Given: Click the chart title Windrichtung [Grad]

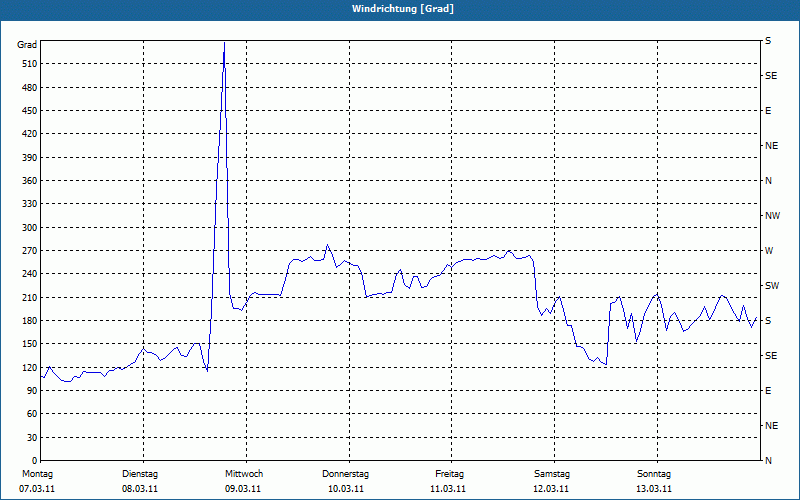Looking at the screenshot, I should (403, 9).
